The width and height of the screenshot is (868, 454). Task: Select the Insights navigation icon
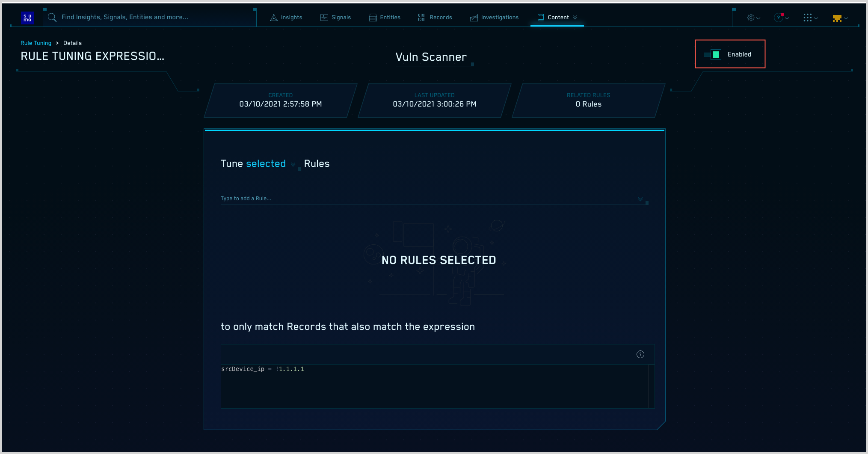(273, 17)
